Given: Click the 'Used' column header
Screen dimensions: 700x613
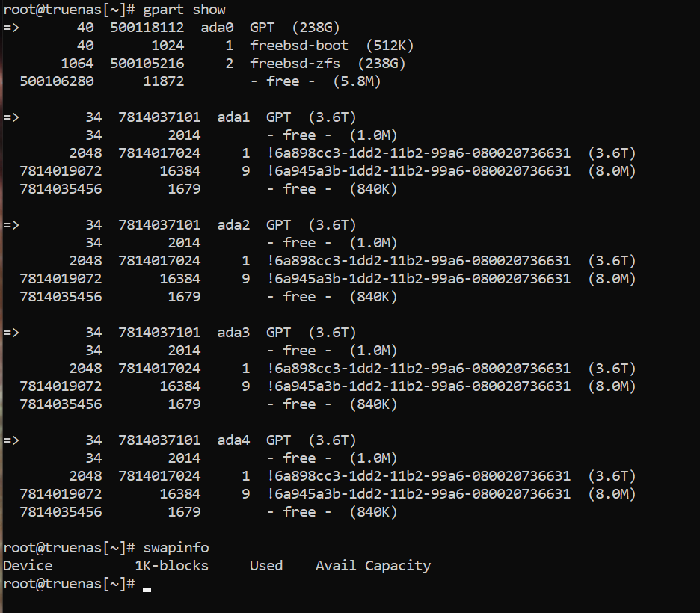Looking at the screenshot, I should click(266, 566).
